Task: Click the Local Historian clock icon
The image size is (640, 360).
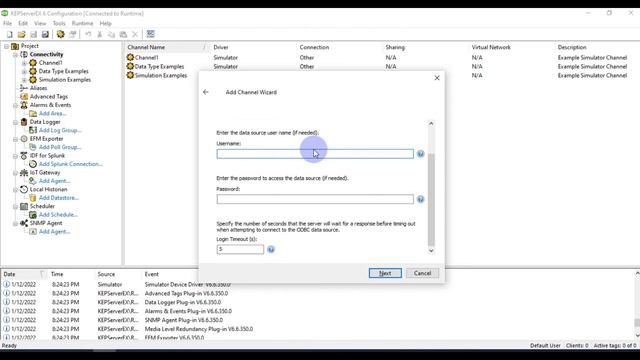Action: click(x=24, y=189)
